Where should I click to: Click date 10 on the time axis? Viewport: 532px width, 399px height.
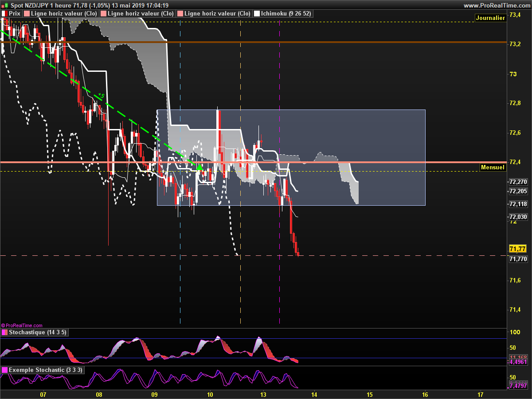(210, 394)
